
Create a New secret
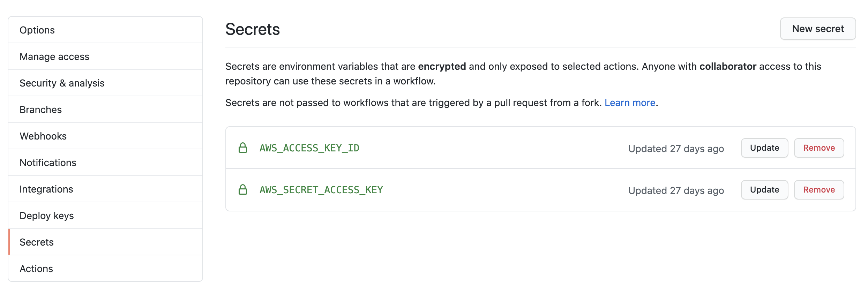click(818, 29)
